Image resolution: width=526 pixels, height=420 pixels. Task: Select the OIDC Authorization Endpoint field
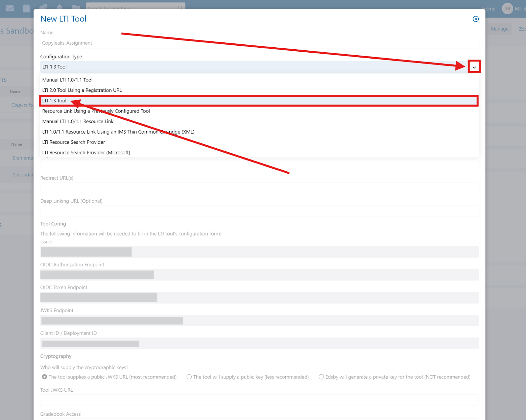[259, 275]
